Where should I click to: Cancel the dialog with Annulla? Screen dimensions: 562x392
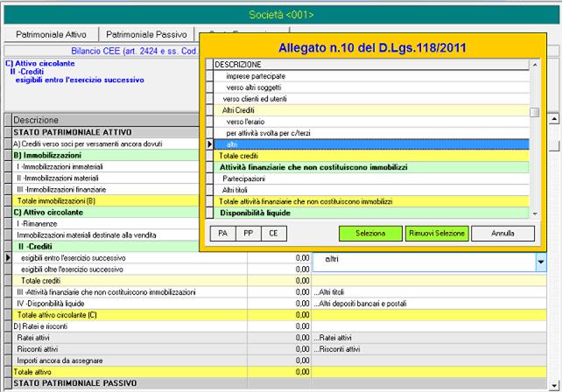(502, 234)
